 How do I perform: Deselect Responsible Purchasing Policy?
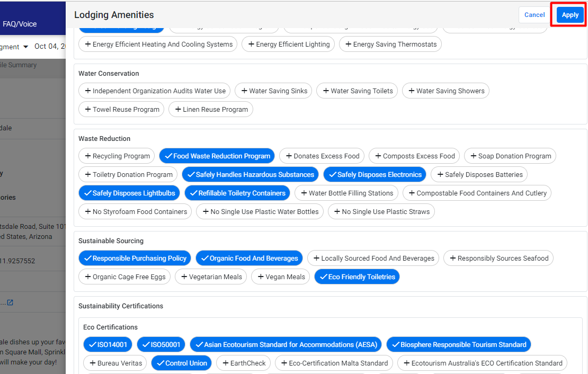point(135,258)
